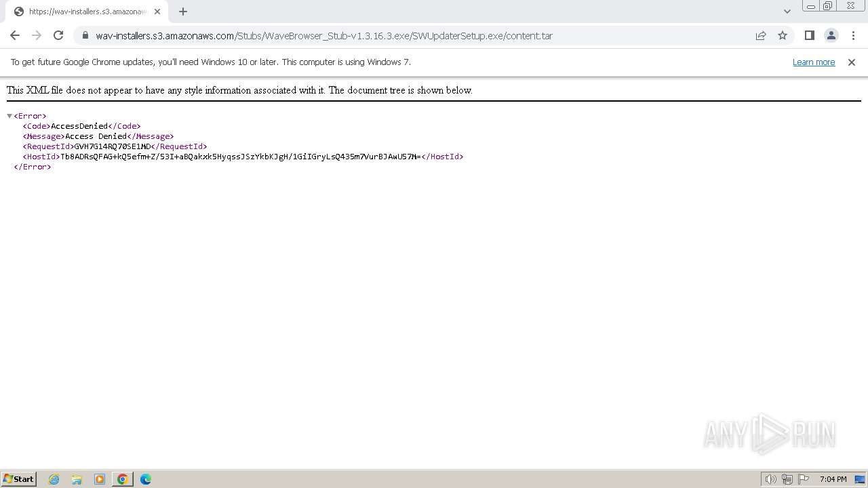Bookmark this page with the star icon
This screenshot has width=868, height=488.
click(783, 35)
